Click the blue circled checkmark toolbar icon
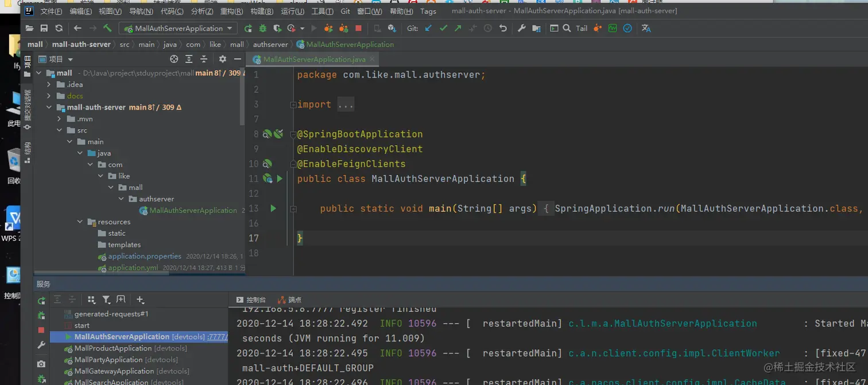 [627, 28]
